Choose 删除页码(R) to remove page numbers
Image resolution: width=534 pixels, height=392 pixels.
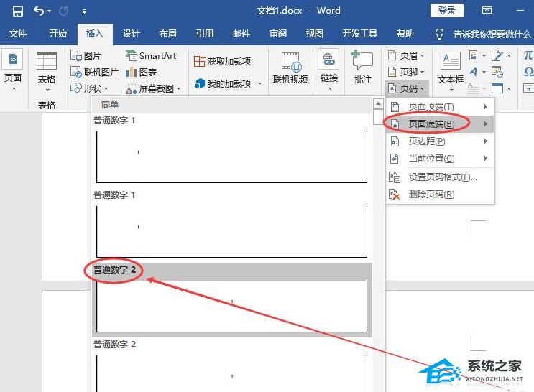pos(440,195)
